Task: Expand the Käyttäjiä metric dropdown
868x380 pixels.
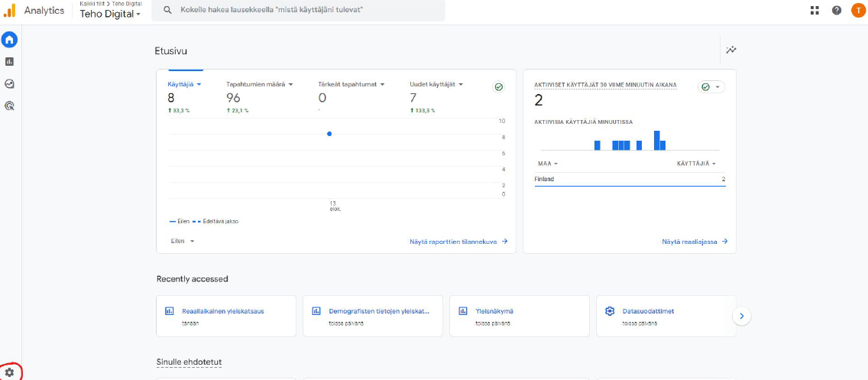Action: [199, 85]
